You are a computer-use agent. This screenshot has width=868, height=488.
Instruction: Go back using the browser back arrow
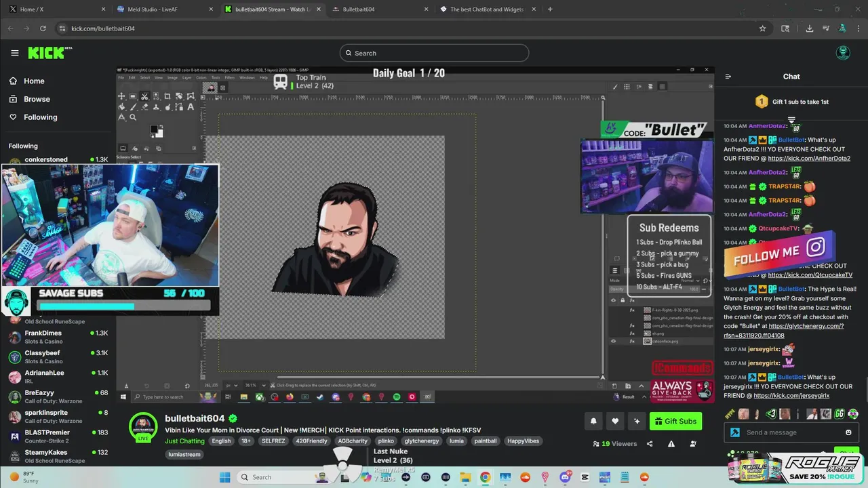pyautogui.click(x=10, y=28)
